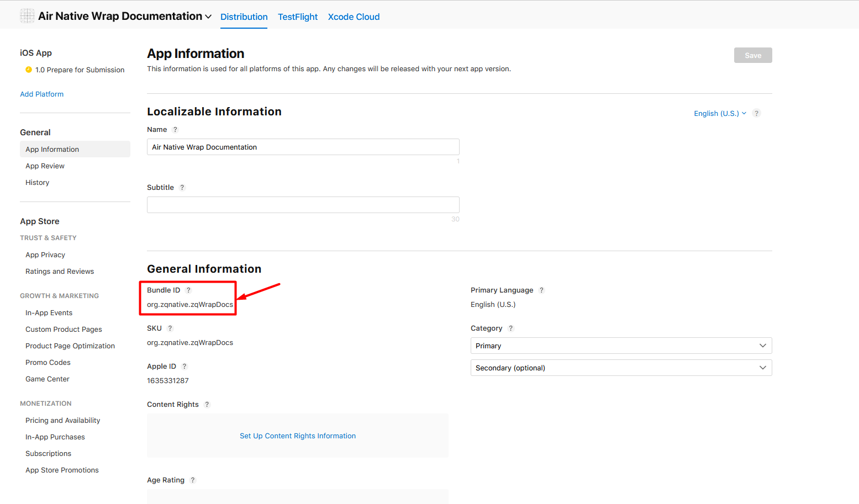Open Product Page Optimization
The height and width of the screenshot is (504, 859).
tap(70, 346)
